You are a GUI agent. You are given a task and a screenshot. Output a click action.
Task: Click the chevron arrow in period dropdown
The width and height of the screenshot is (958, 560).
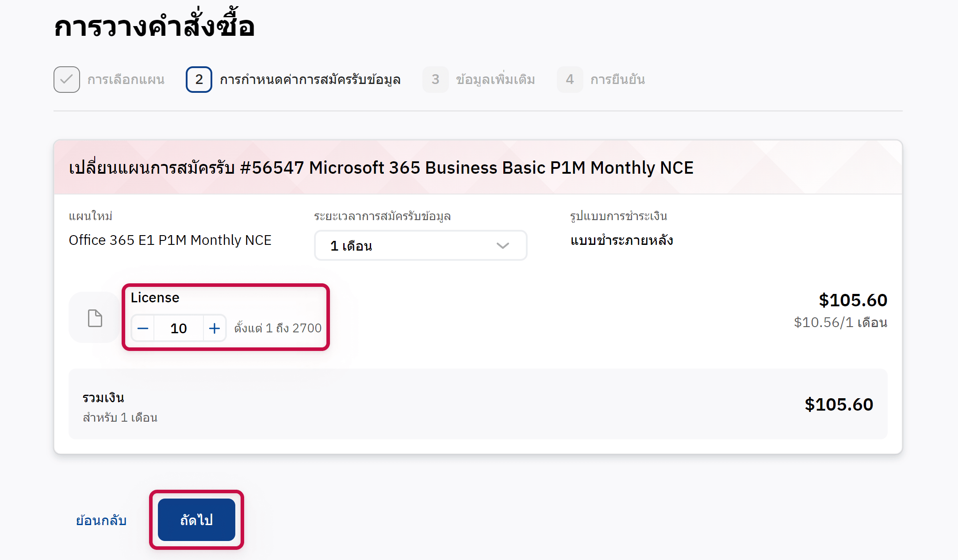(x=503, y=246)
